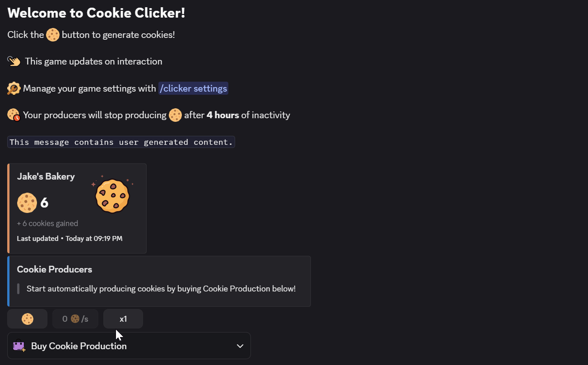Click the cookie icon beside the count 6
The width and height of the screenshot is (588, 365).
point(27,203)
